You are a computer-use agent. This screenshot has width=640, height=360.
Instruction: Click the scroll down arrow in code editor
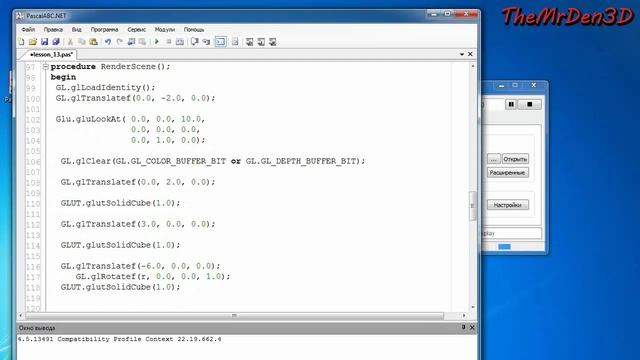click(473, 307)
